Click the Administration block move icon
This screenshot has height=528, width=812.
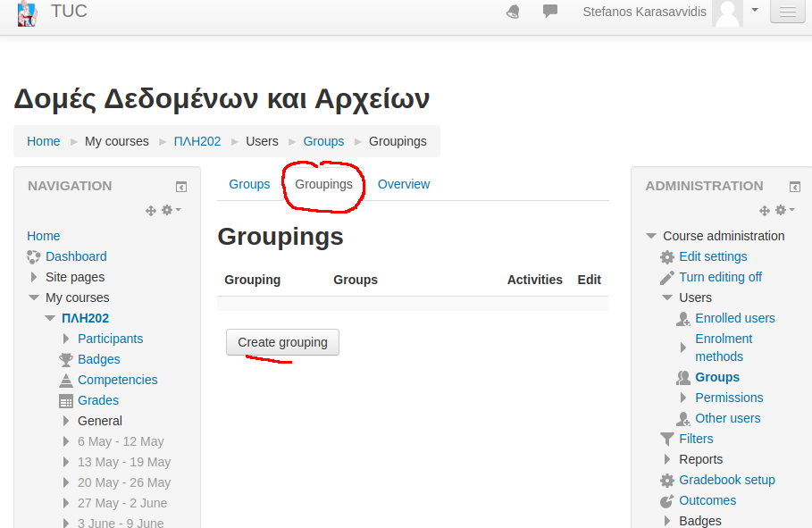[764, 210]
